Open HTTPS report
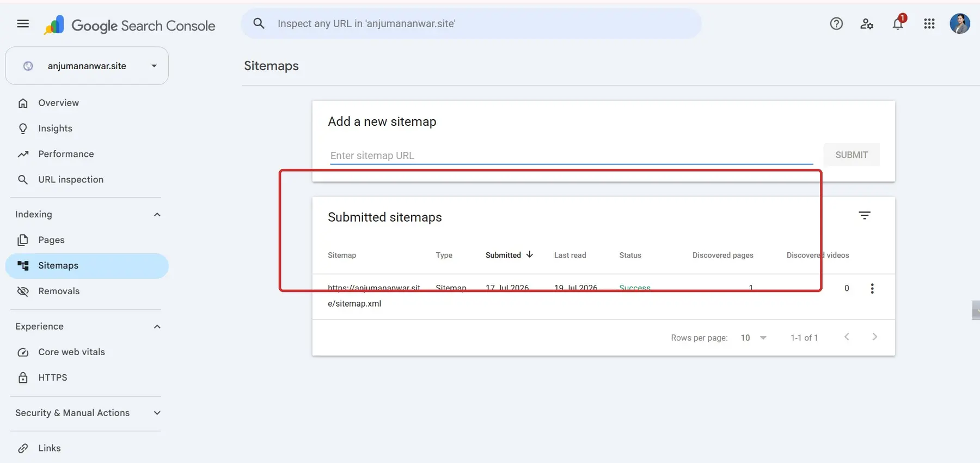 pyautogui.click(x=87, y=377)
